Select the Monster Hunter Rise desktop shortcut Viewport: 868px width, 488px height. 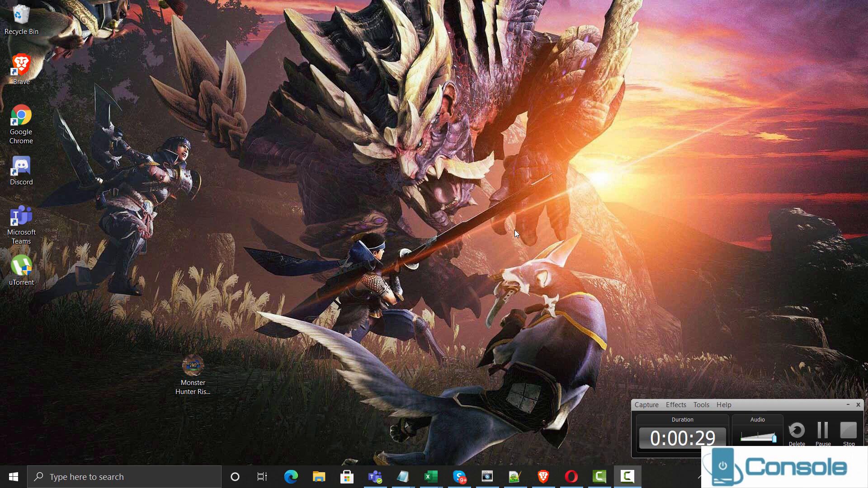(x=193, y=375)
